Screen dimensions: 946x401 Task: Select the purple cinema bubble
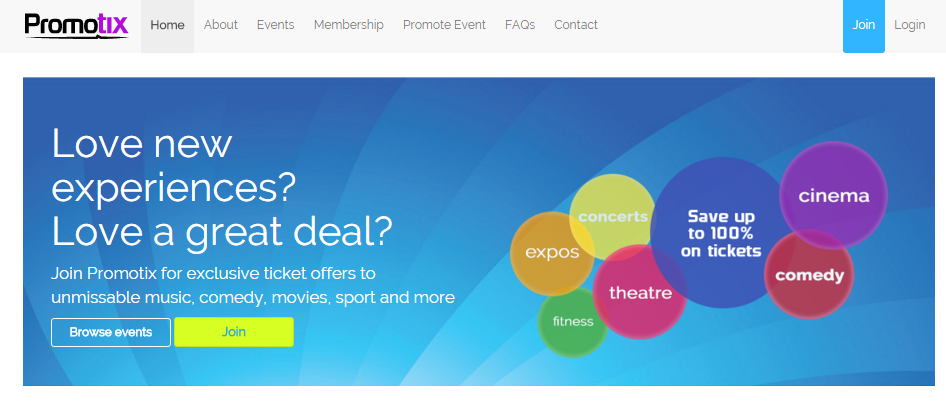pos(834,195)
